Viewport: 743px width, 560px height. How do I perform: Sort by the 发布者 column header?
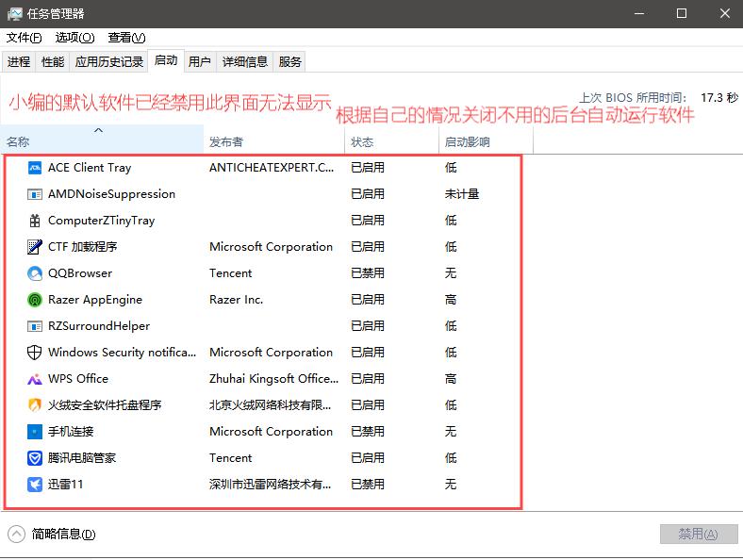(x=274, y=141)
